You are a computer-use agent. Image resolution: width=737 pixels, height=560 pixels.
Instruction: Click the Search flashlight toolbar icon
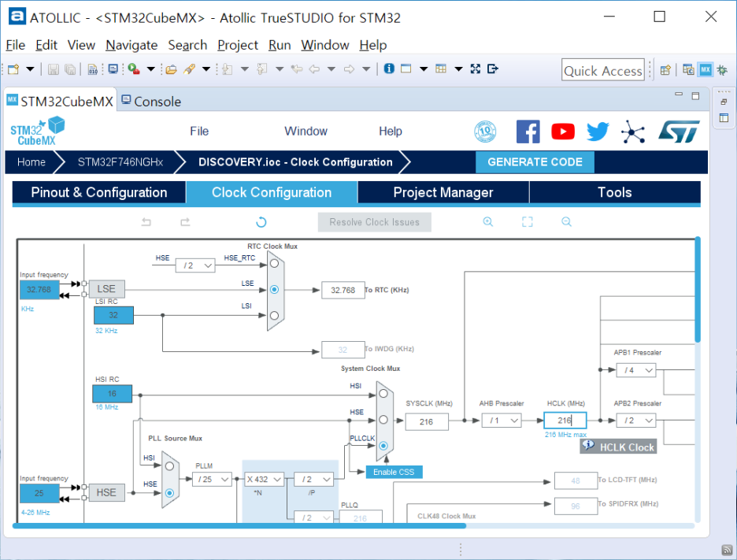point(190,69)
